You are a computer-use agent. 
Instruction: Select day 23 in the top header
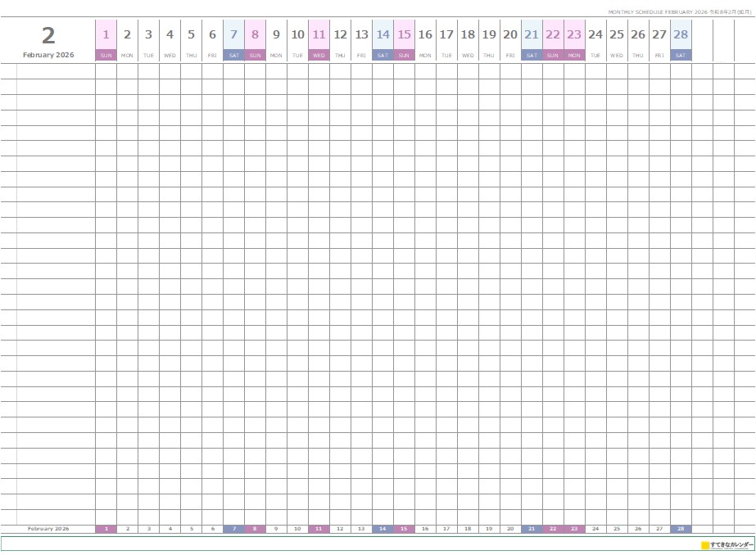574,35
